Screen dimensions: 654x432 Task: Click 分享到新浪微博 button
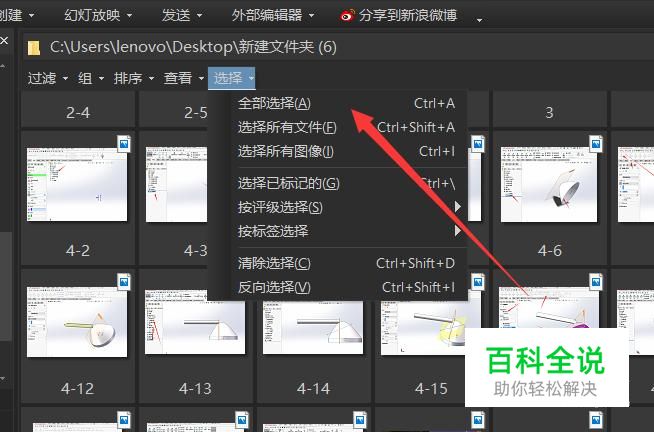(x=398, y=15)
